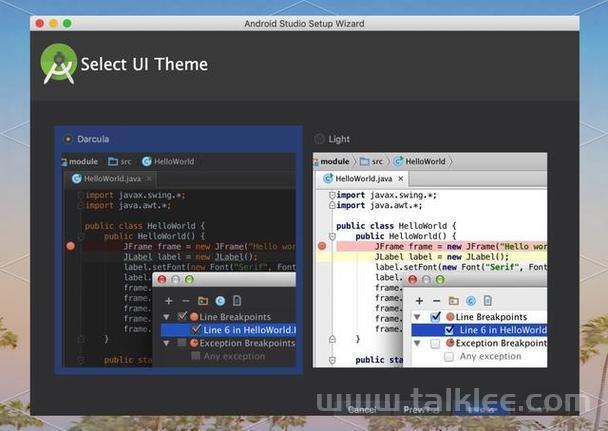Screen dimensions: 608x431
Task: Click the green zoom button of Setup Wizard window
Action: (x=67, y=23)
